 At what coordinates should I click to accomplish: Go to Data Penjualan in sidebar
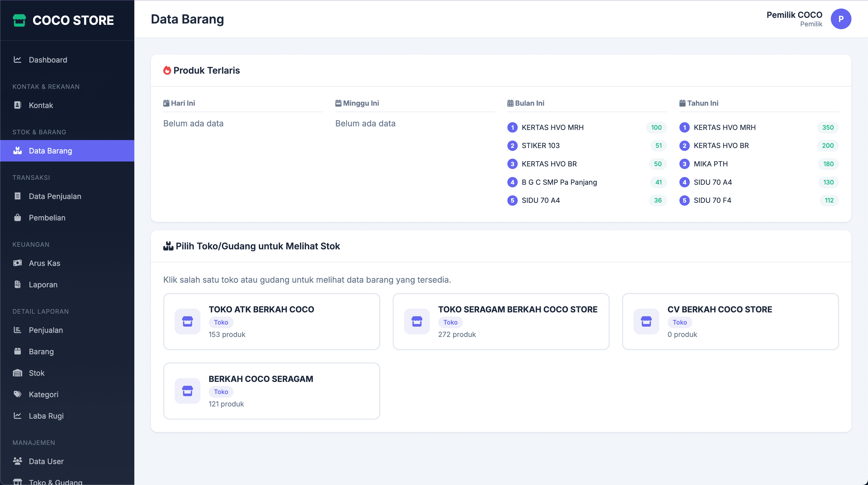[67, 196]
